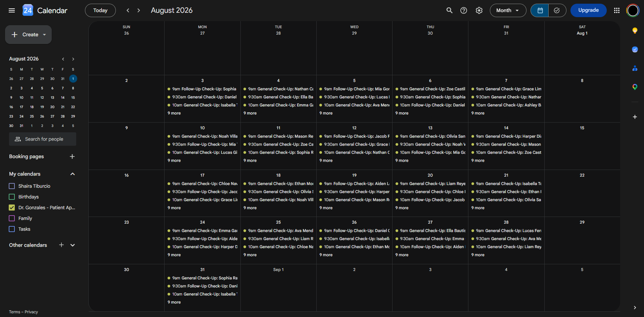This screenshot has height=317, width=644.
Task: Add other calendars plus icon
Action: tap(61, 245)
